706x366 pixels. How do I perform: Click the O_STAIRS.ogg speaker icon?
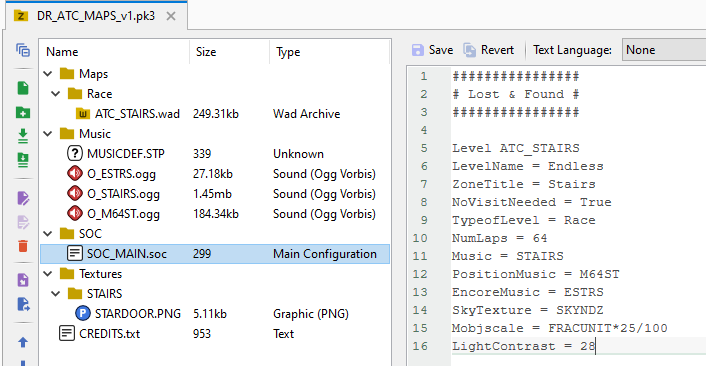click(x=75, y=194)
